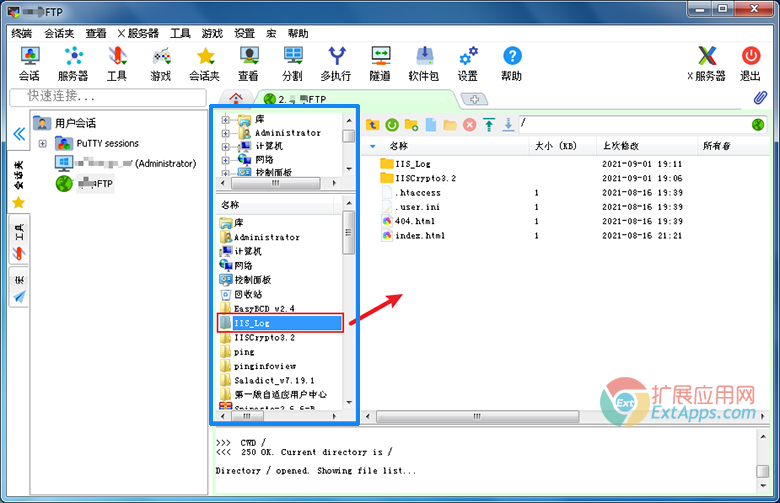Open a new tab with plus button

pos(474,99)
